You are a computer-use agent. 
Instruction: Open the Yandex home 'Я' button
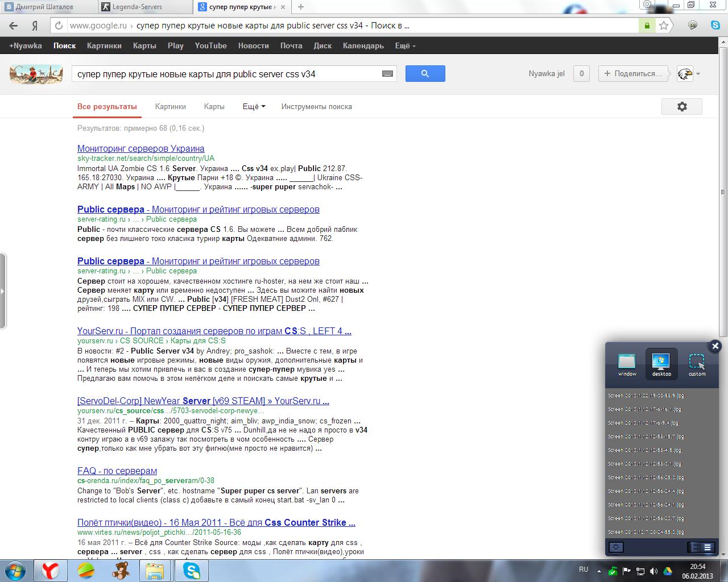point(35,26)
